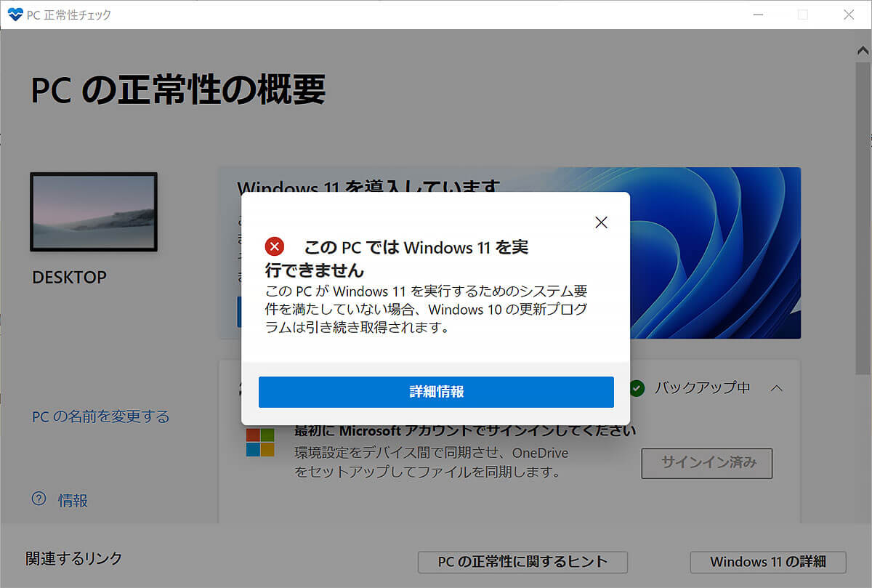872x588 pixels.
Task: Click the PC 正常性チェック app heart icon
Action: 15,15
